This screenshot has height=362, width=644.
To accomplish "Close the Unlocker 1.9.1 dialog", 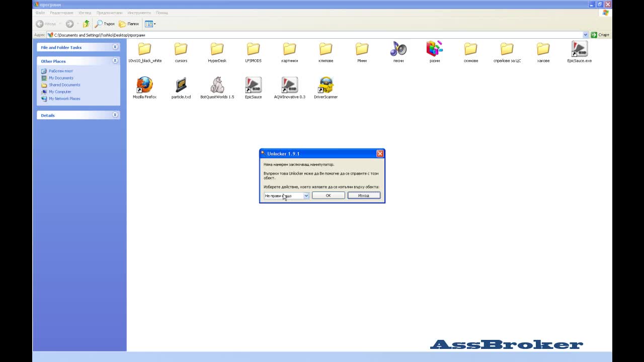I will tap(380, 154).
